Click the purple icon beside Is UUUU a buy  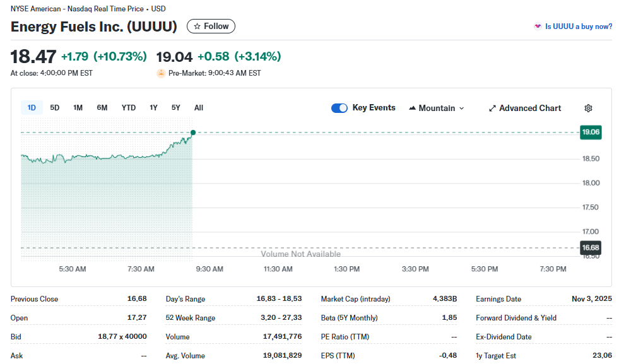(538, 26)
